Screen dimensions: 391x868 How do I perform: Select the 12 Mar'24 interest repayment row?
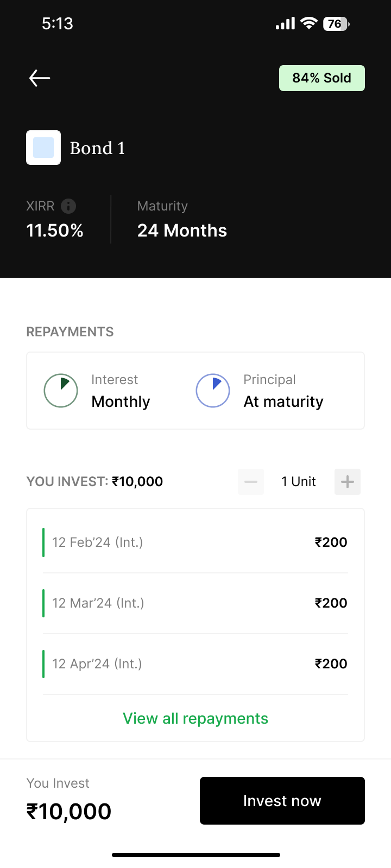pyautogui.click(x=195, y=603)
